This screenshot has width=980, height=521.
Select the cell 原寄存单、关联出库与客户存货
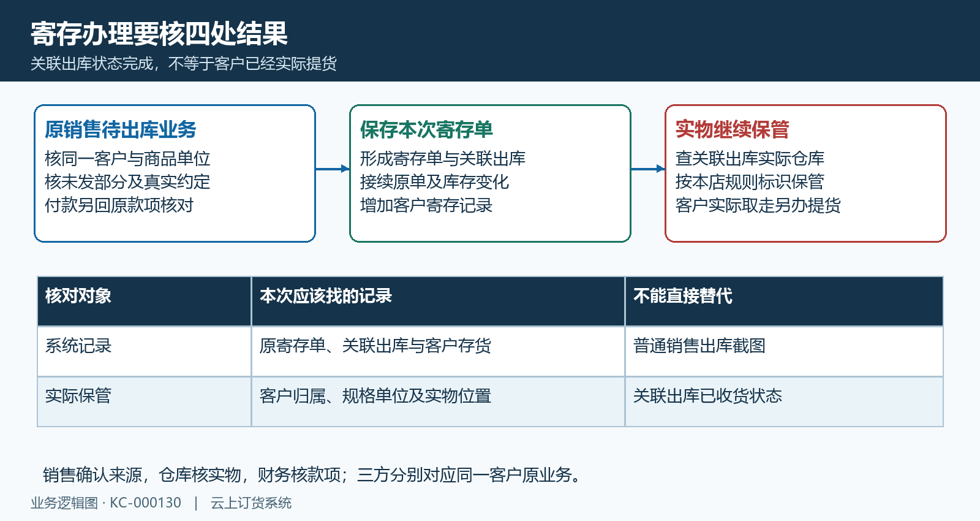coord(439,351)
